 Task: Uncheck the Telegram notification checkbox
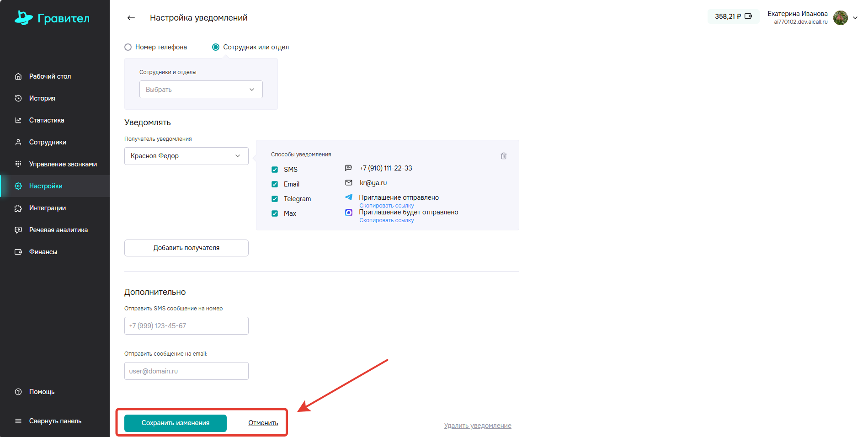click(275, 199)
